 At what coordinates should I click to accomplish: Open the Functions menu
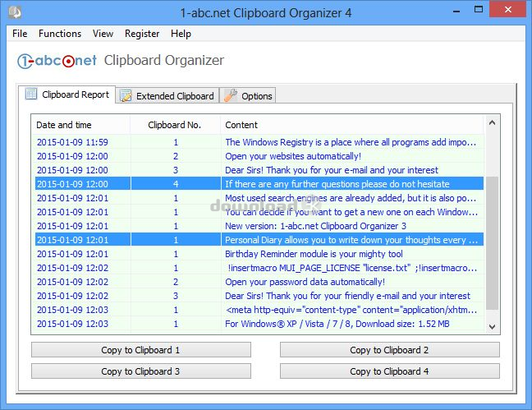[60, 34]
